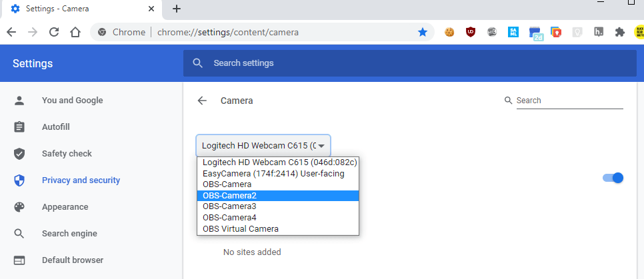Open the cookie extension icon

(449, 32)
